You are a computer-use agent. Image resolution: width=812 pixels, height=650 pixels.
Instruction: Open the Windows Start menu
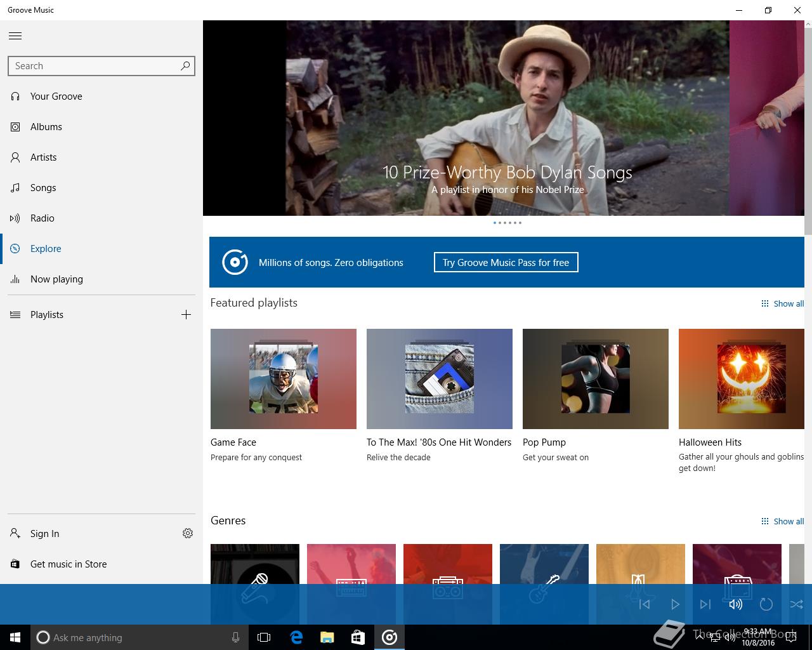pos(15,637)
